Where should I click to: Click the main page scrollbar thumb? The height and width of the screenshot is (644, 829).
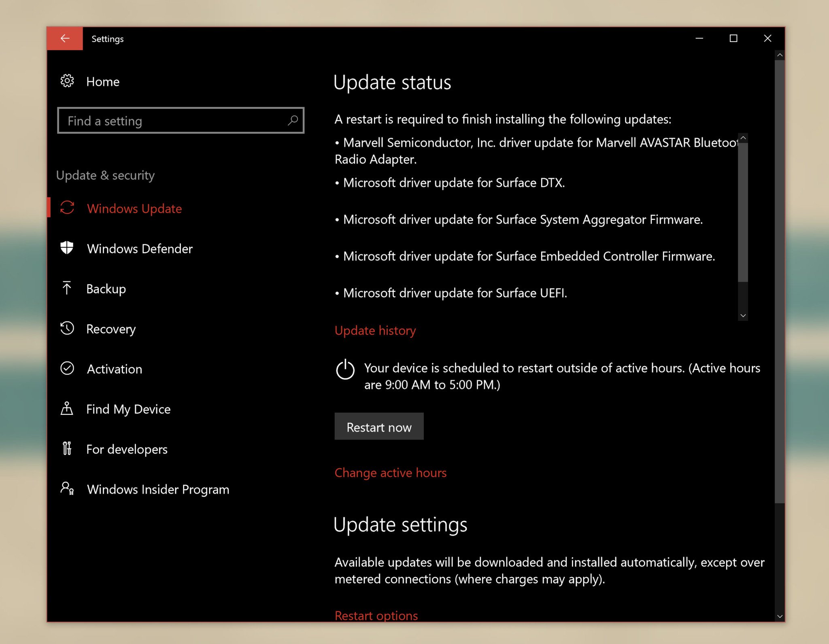(780, 282)
